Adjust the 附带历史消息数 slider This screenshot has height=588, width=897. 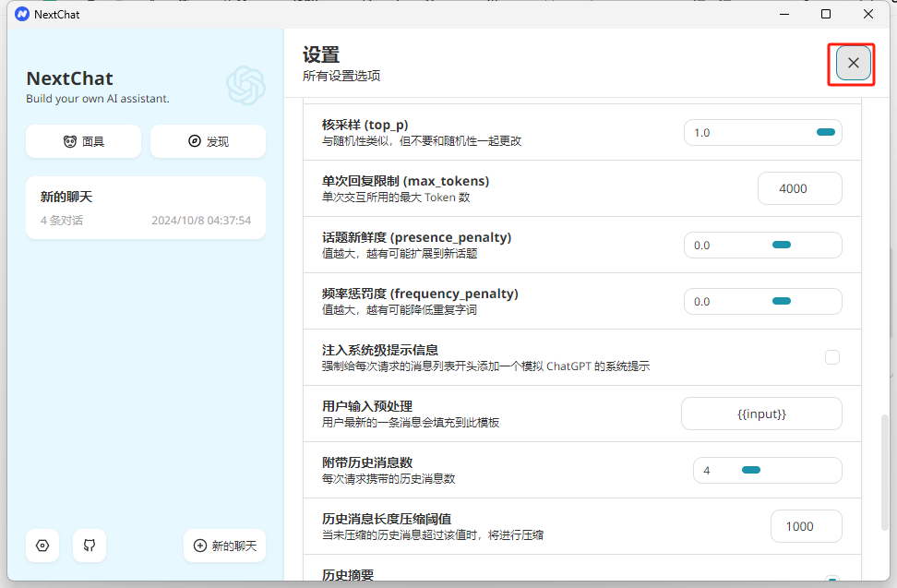click(768, 470)
